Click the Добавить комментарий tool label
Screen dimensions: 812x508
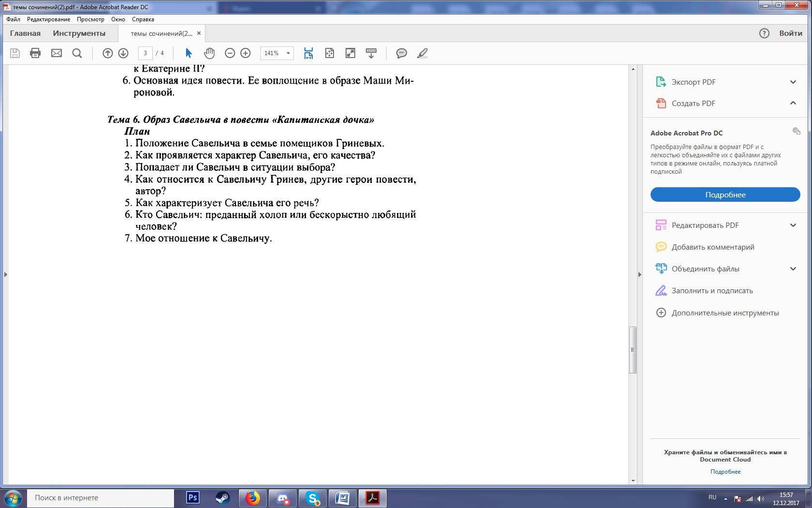pos(713,247)
